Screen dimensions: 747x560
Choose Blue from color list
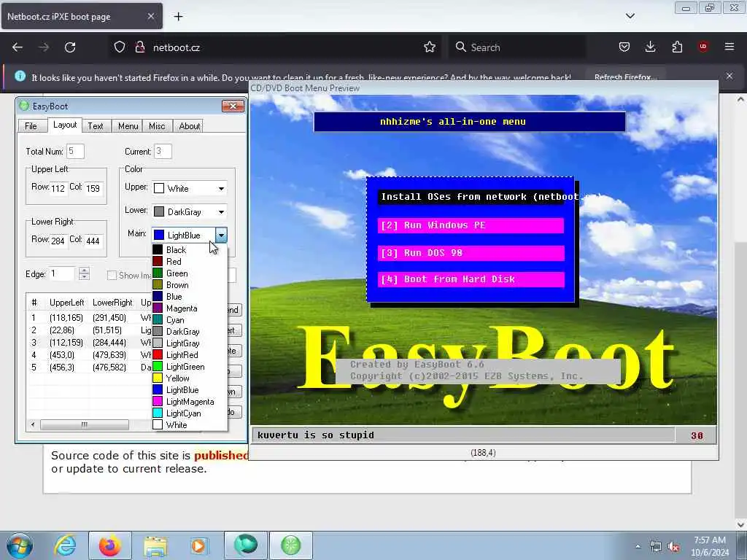pyautogui.click(x=189, y=297)
